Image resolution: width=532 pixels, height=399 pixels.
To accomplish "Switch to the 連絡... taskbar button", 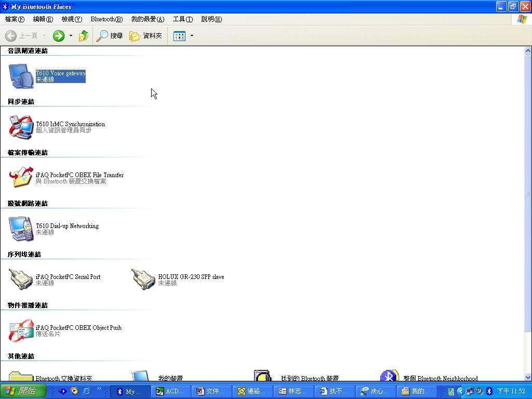I will point(252,391).
